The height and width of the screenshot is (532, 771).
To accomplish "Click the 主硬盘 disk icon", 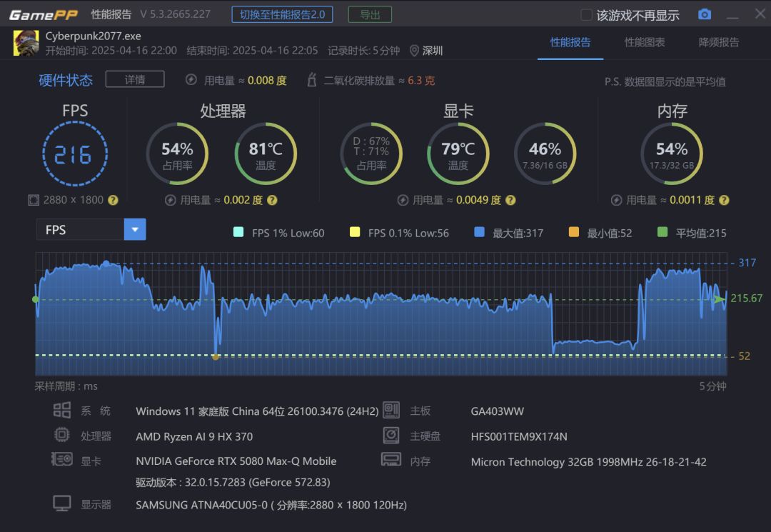I will [391, 435].
